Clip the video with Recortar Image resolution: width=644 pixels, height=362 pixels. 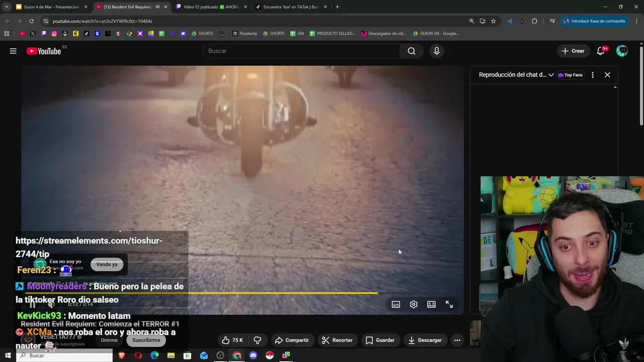[x=338, y=340]
